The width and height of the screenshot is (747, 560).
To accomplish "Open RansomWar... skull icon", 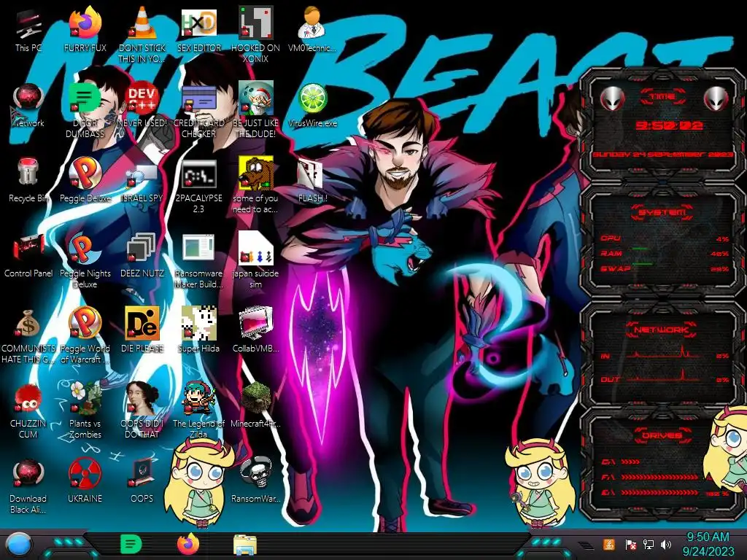I will click(x=255, y=481).
